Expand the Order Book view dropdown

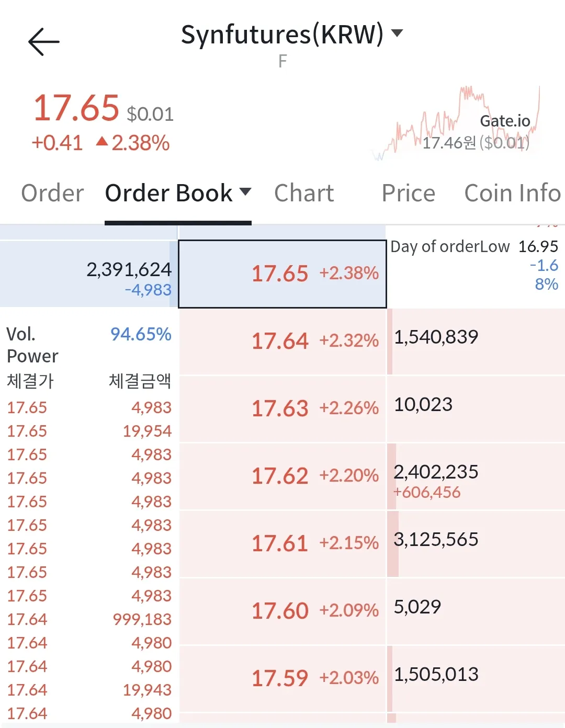point(245,192)
